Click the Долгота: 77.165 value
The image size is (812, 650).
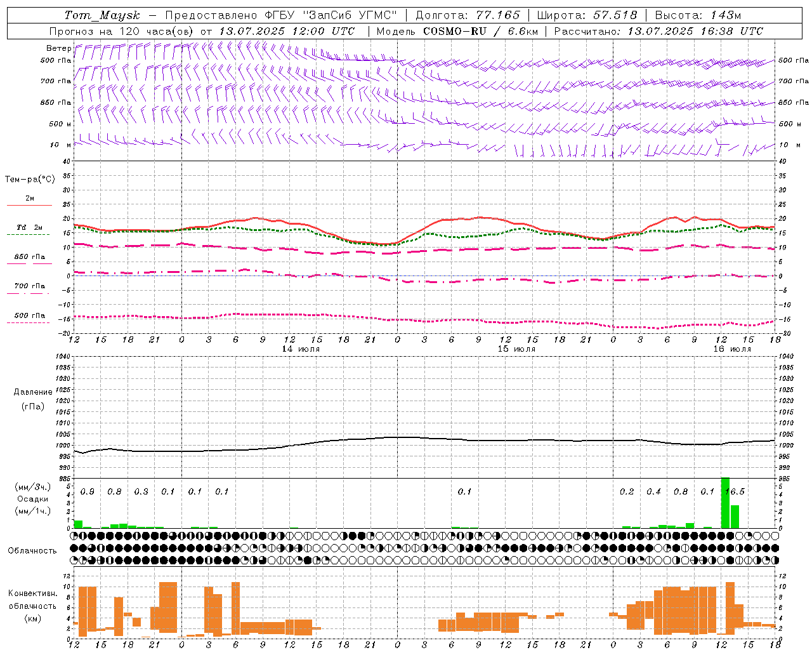(x=468, y=15)
